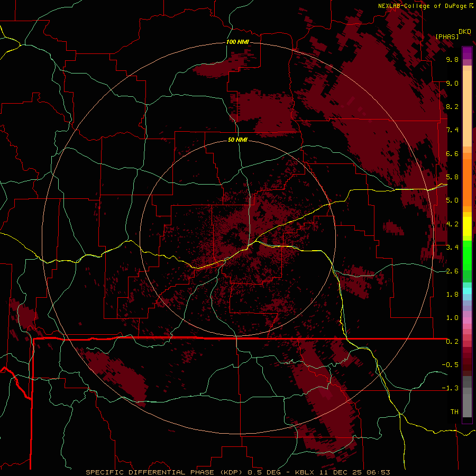Click the 5.0 scale value
Viewport: 476px width, 476px height.
452,200
